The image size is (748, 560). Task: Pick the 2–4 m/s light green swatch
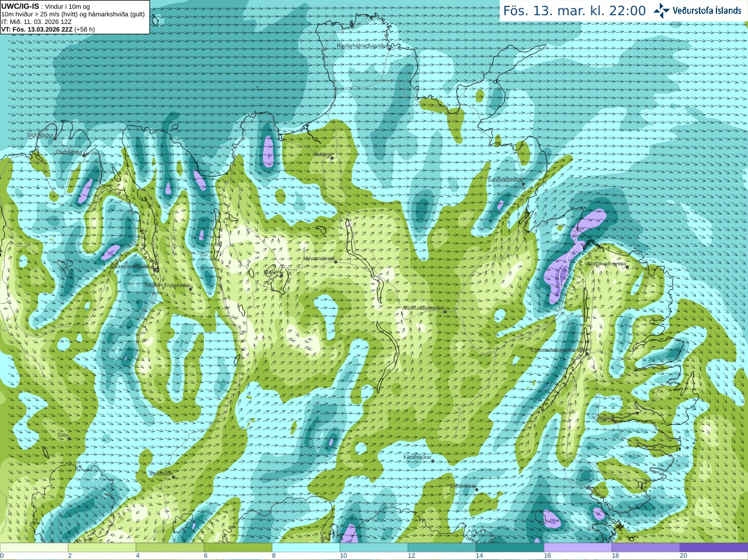point(102,548)
